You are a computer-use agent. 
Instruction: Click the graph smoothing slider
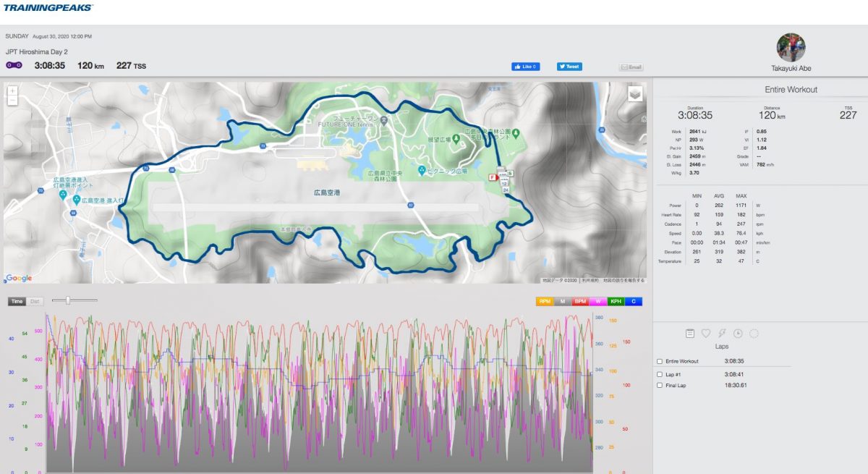click(x=68, y=300)
